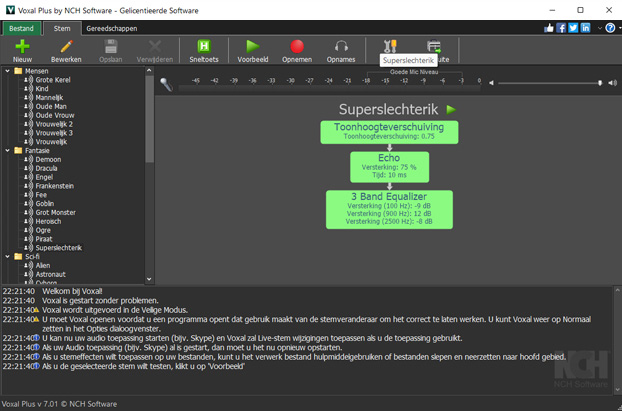Select the Frankenstein voice

54,186
